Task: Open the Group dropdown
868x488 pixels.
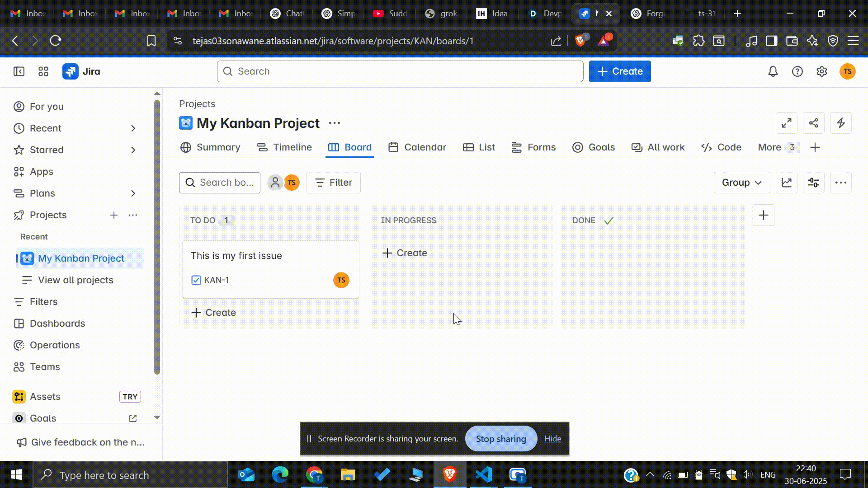Action: pos(741,183)
